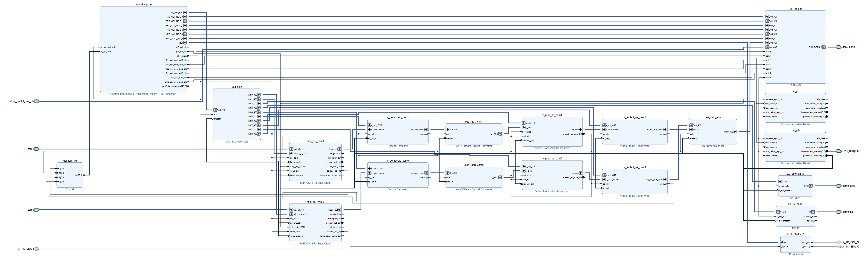Expand M00_AXI interface on axi_smc_mm
868x259 pixels.
coord(735,132)
